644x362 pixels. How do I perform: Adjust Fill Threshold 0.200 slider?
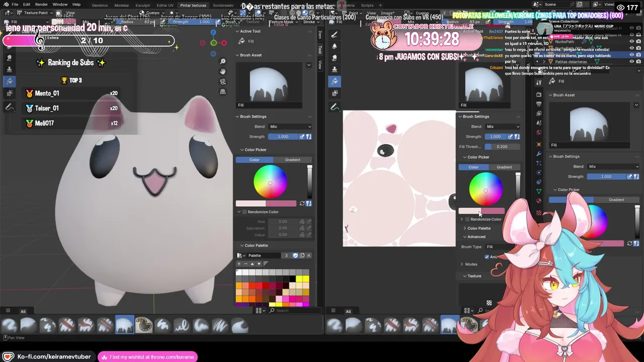coord(502,147)
